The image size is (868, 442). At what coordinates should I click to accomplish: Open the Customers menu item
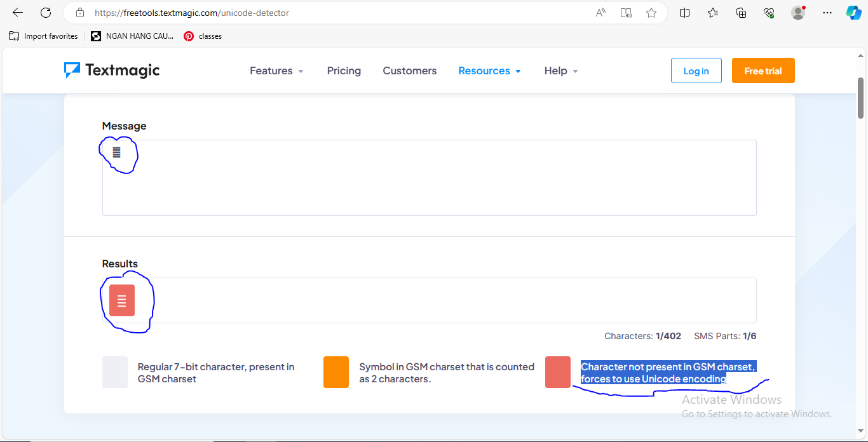[x=409, y=71]
